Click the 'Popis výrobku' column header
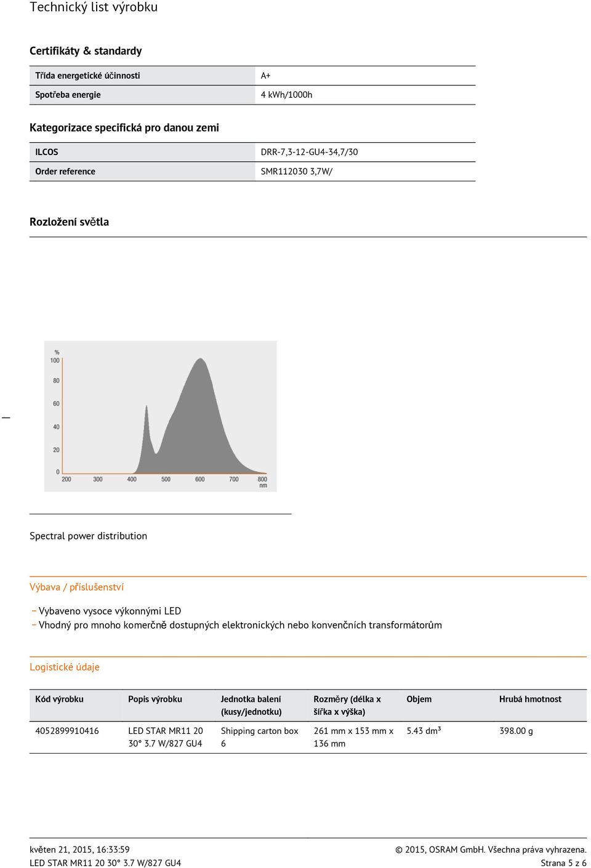This screenshot has height=868, width=591. click(155, 699)
